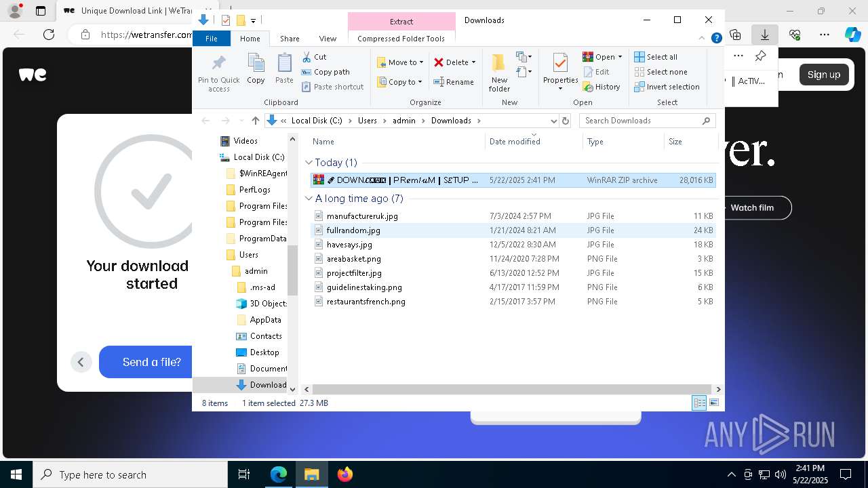Screen dimensions: 868x488
Task: Collapse the Today group
Action: (x=309, y=163)
